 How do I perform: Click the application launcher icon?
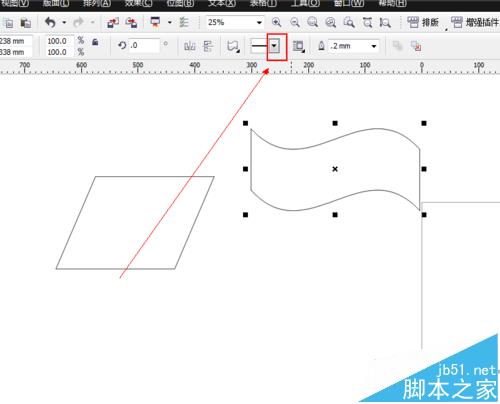[155, 22]
